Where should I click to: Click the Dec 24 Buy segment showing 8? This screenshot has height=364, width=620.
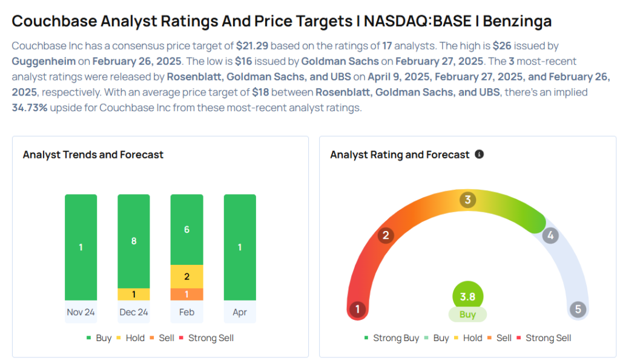pos(134,241)
